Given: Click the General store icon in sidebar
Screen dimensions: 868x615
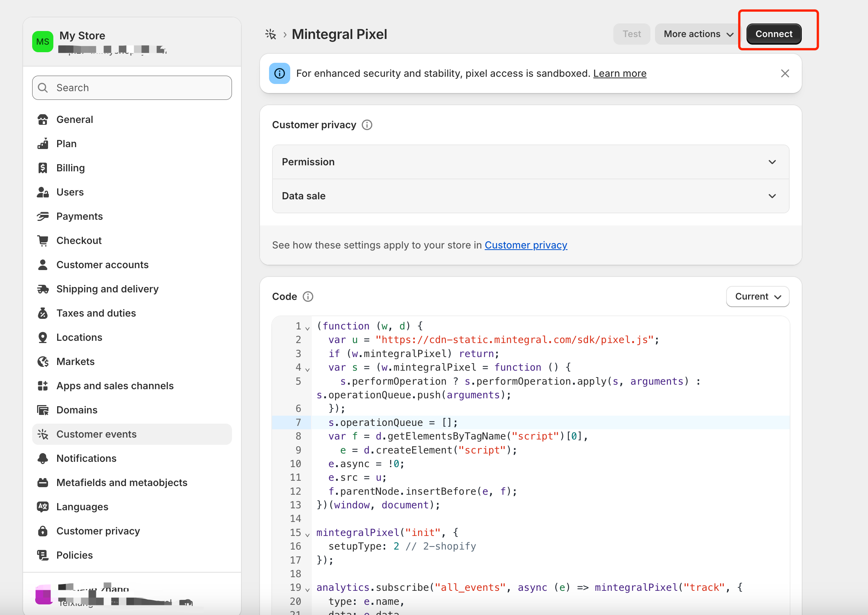Looking at the screenshot, I should [x=43, y=120].
